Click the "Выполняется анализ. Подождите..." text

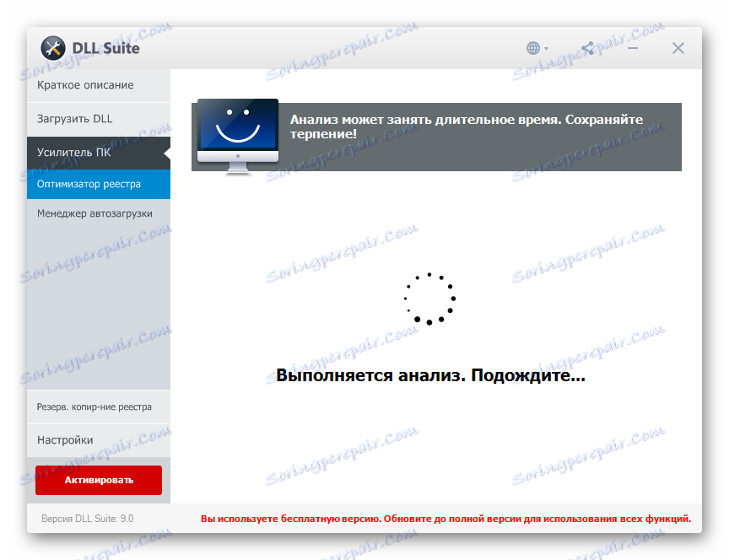point(429,374)
